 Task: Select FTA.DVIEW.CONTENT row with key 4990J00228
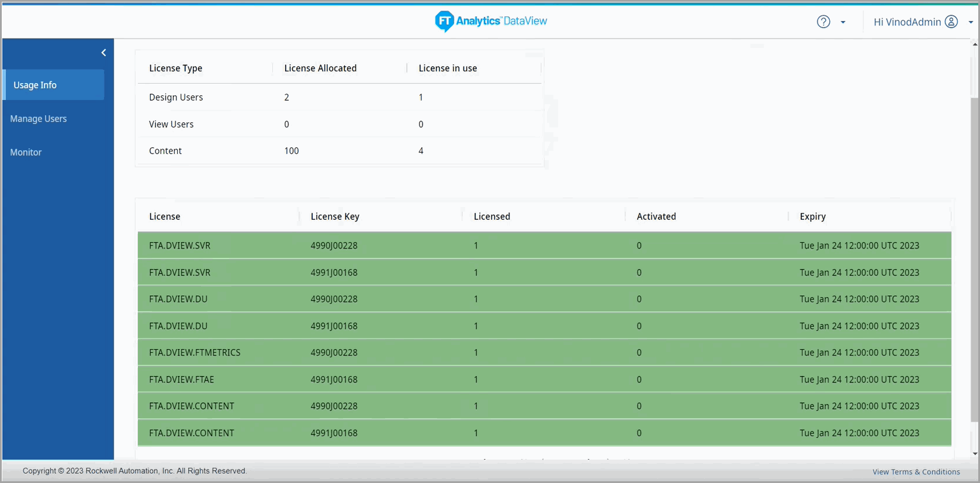(545, 406)
